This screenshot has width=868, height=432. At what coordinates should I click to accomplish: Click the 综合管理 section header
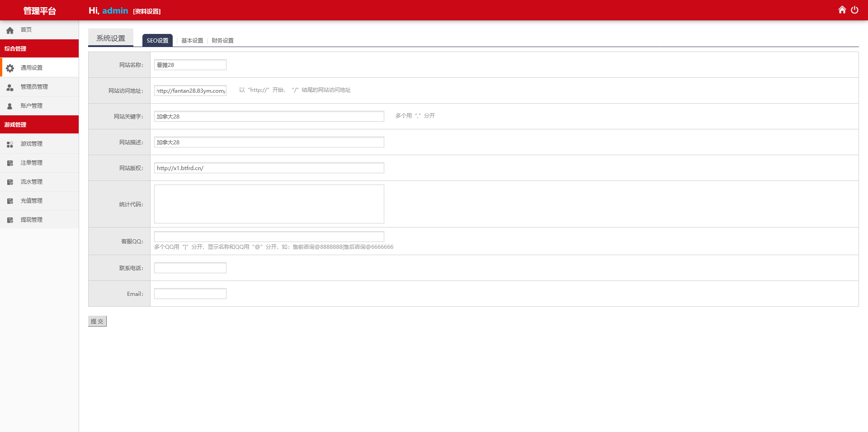pos(39,48)
